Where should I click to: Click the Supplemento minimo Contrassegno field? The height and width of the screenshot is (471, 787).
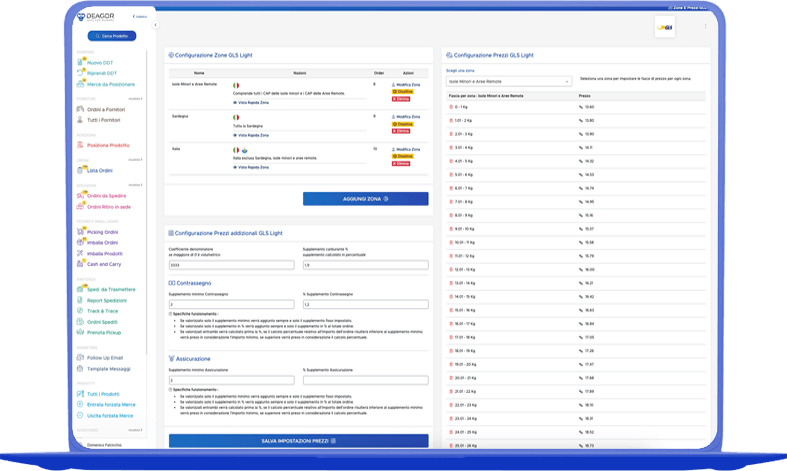coord(231,304)
